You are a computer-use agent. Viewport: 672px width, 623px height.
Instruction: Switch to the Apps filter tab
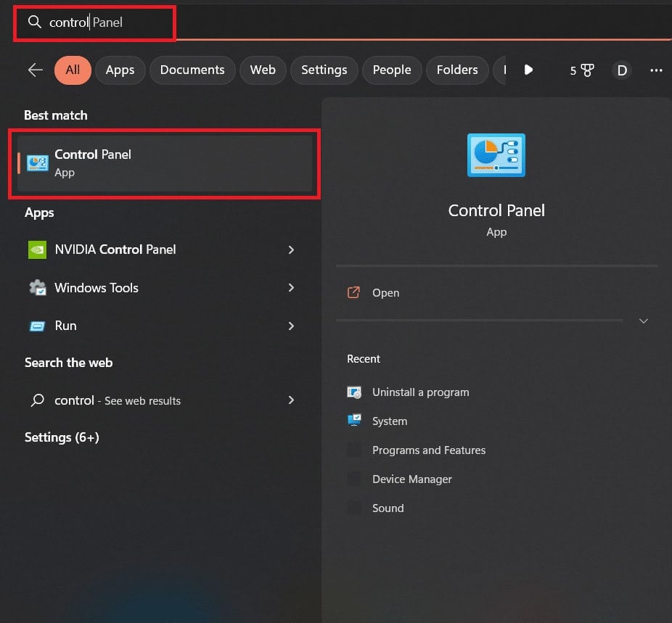pos(120,70)
